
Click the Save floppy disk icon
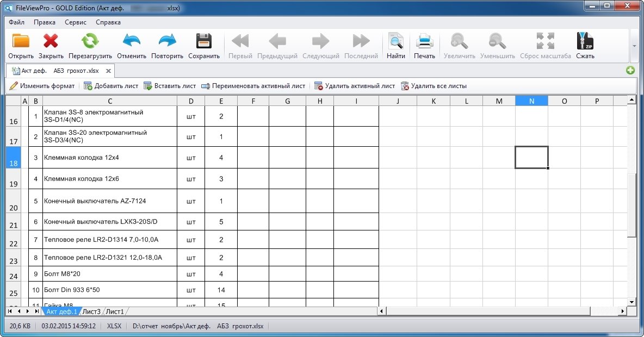click(204, 42)
